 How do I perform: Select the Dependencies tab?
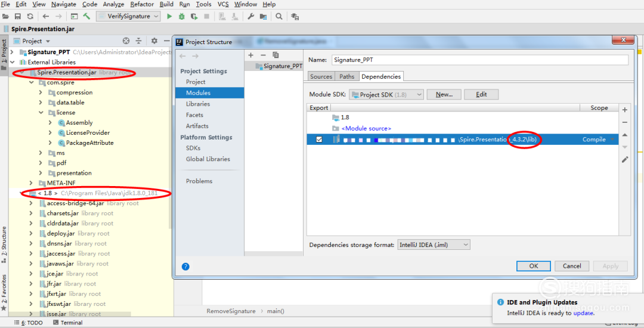(x=381, y=76)
